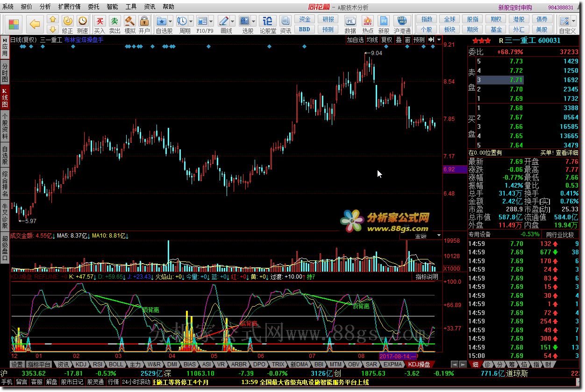Open the 委托 menu

[x=93, y=7]
